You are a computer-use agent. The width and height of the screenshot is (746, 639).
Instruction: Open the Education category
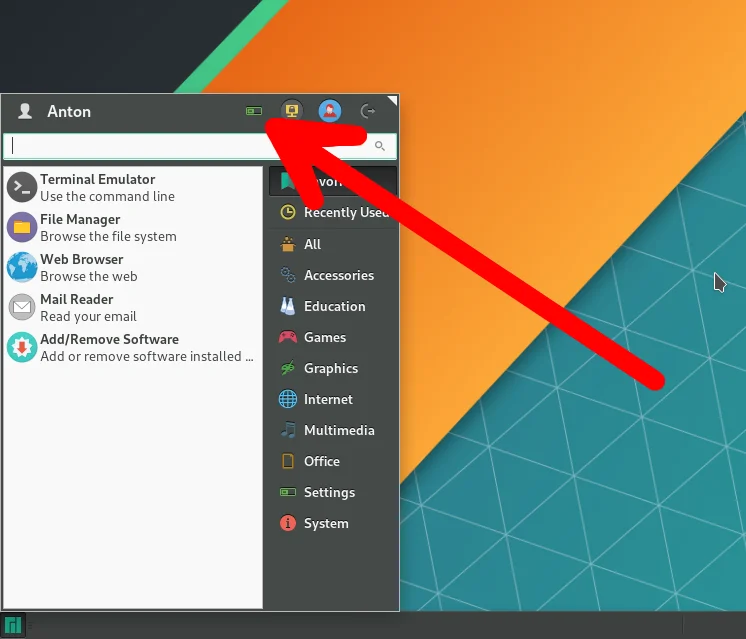tap(333, 306)
